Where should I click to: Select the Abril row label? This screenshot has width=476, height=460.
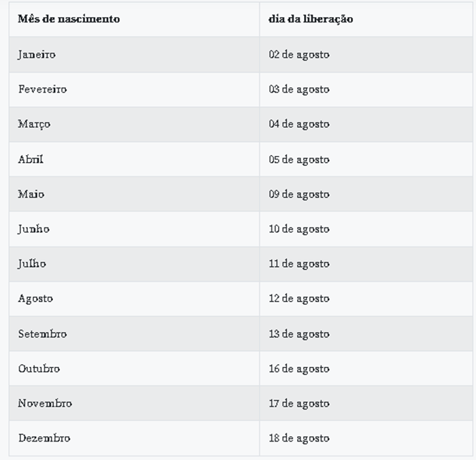(x=31, y=159)
